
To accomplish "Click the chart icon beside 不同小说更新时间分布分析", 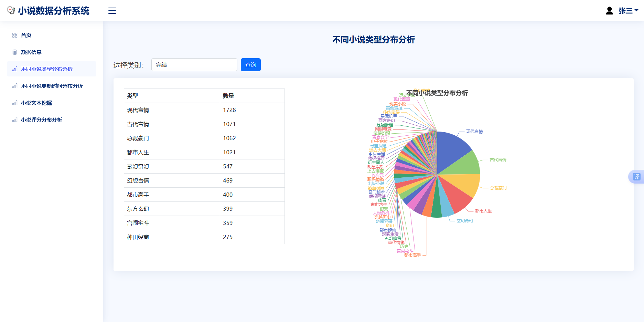I will point(15,86).
